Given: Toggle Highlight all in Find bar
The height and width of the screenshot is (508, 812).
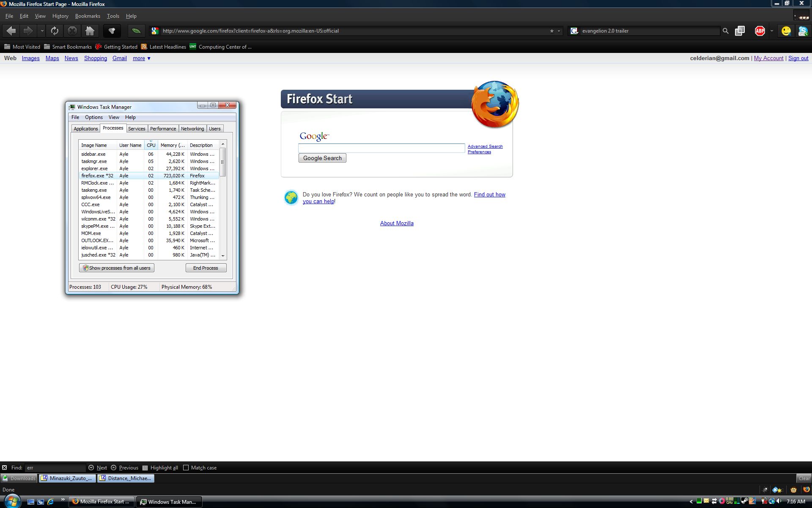Looking at the screenshot, I should 160,468.
